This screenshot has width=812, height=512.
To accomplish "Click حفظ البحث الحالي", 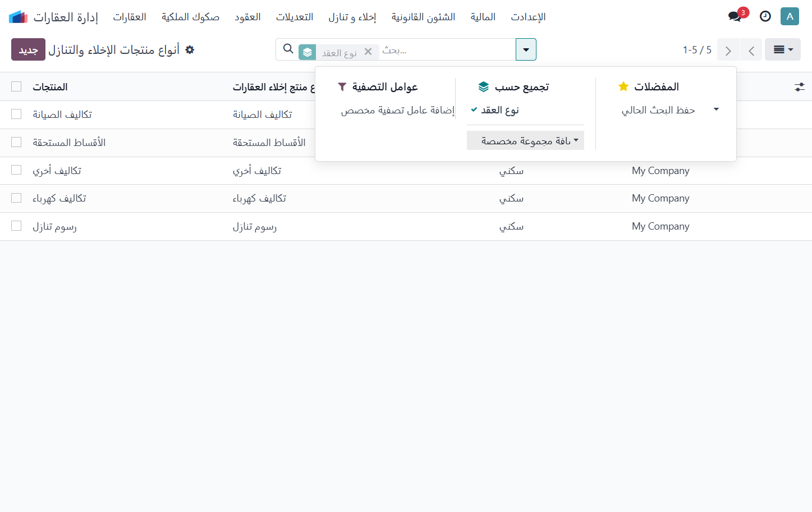I will 658,110.
